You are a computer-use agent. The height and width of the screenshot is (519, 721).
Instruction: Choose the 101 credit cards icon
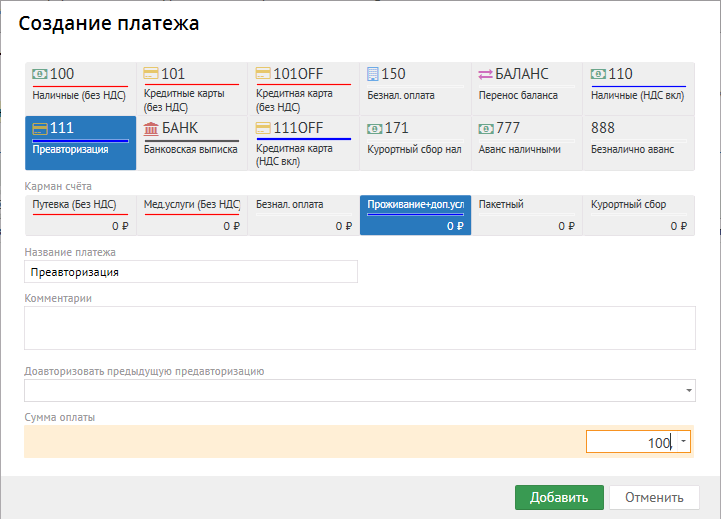(x=151, y=74)
